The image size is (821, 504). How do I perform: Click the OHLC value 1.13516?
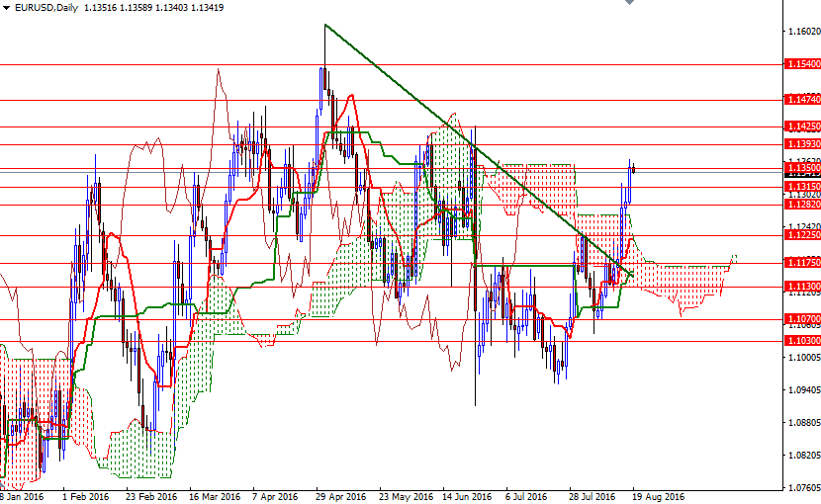(101, 8)
